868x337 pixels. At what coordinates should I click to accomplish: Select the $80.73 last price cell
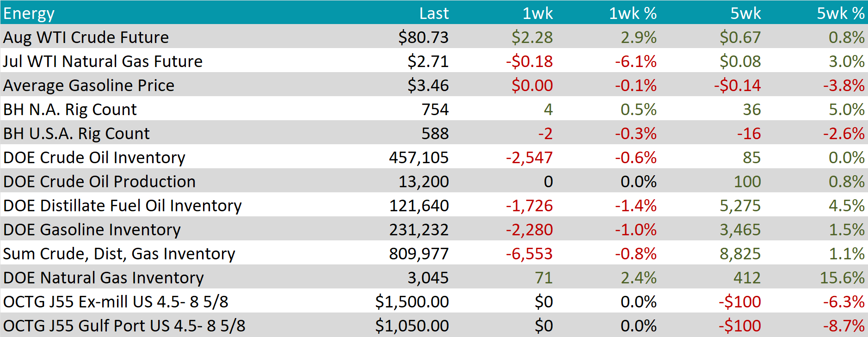coord(423,37)
